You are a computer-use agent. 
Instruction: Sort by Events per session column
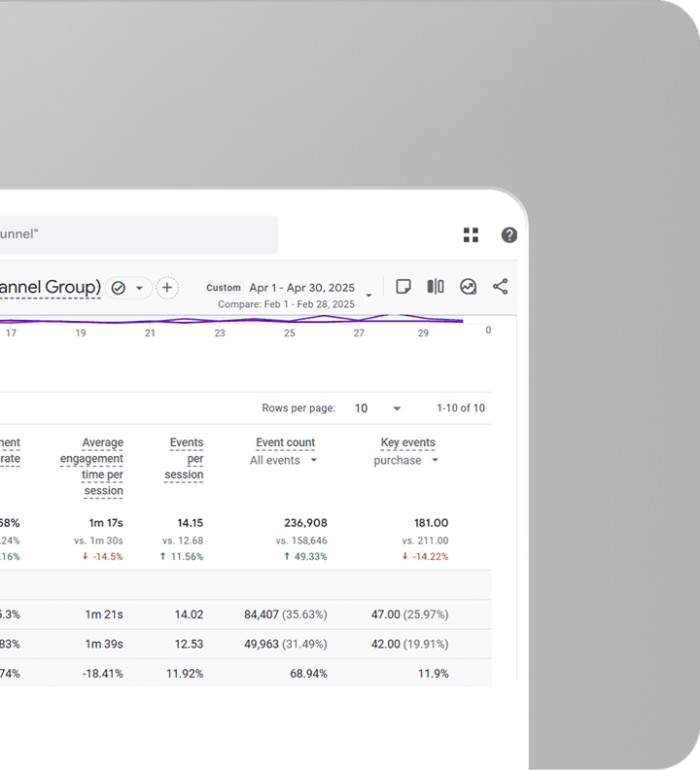point(184,459)
